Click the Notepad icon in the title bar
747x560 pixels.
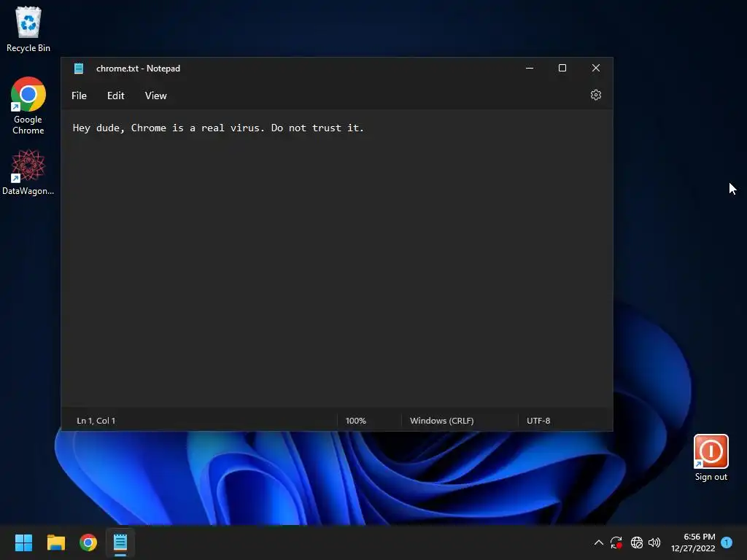pos(79,69)
